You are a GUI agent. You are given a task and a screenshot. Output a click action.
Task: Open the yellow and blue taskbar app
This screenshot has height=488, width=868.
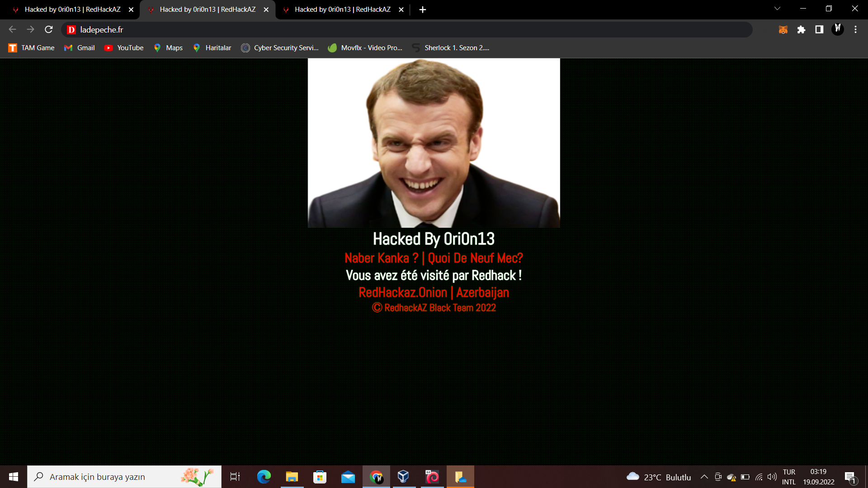coord(460,477)
